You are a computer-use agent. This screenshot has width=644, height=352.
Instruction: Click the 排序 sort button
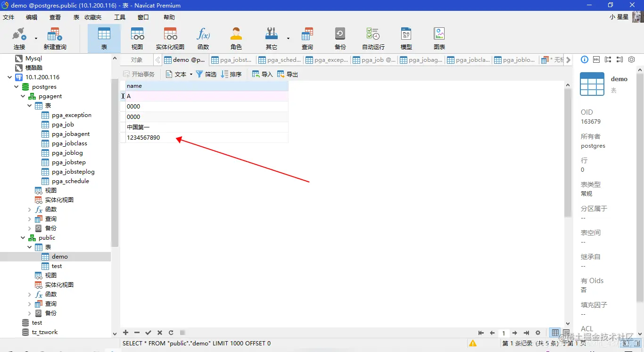231,74
